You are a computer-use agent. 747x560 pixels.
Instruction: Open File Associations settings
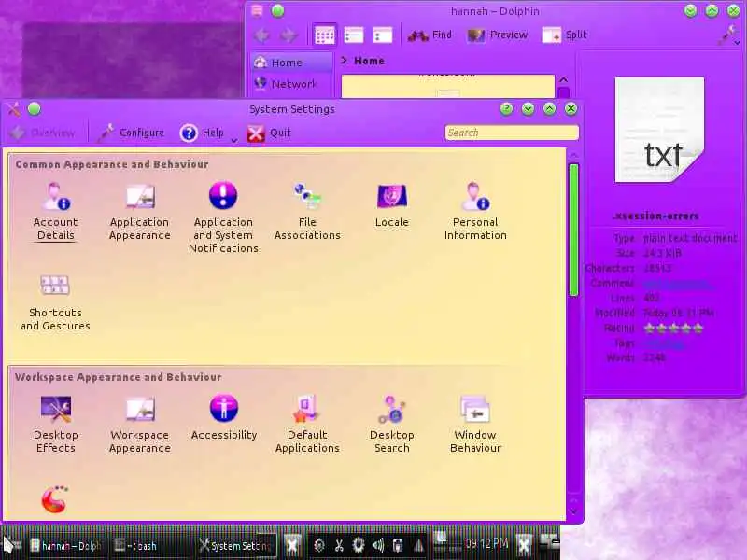pos(307,212)
